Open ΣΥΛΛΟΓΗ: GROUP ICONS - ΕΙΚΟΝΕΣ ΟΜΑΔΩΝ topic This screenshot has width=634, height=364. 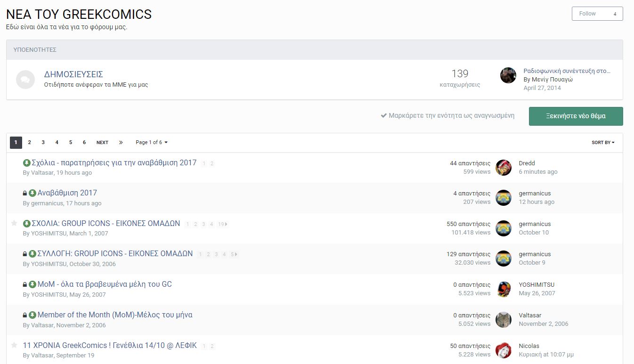(115, 254)
